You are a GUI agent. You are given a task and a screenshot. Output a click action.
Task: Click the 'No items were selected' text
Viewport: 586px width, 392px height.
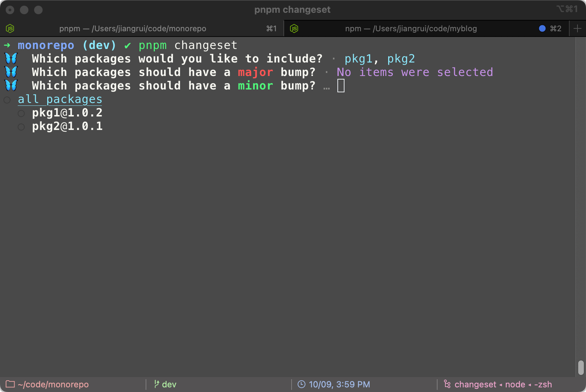click(415, 72)
